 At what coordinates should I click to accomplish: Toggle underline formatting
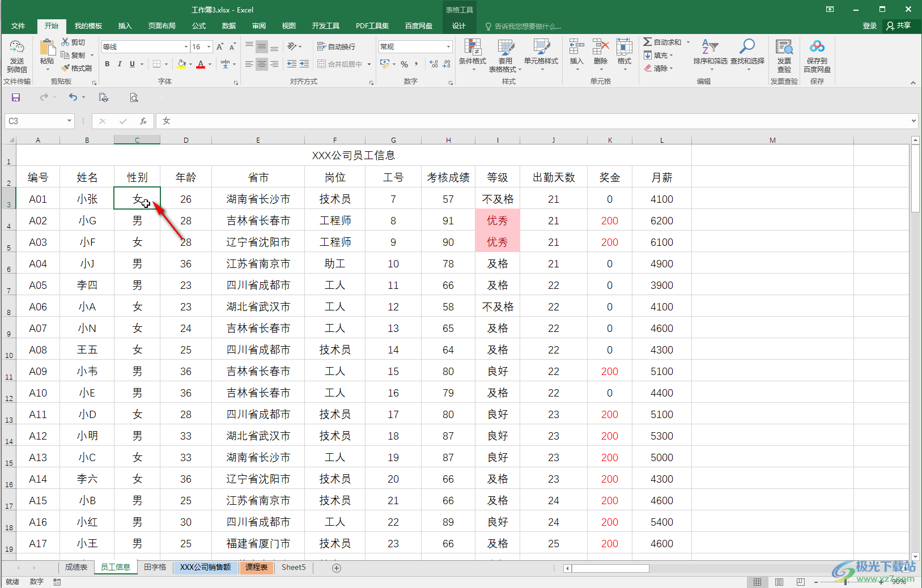[x=132, y=64]
